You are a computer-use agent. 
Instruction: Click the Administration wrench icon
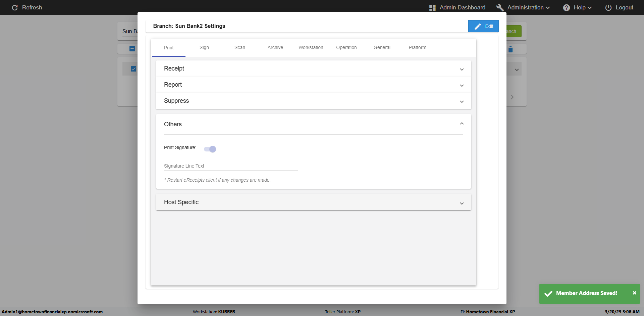(x=500, y=8)
